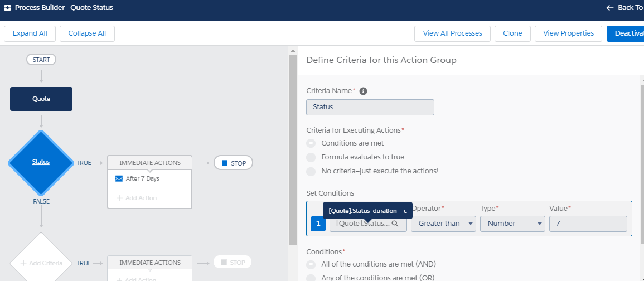Click the plus icon next to Add Action

tap(119, 198)
